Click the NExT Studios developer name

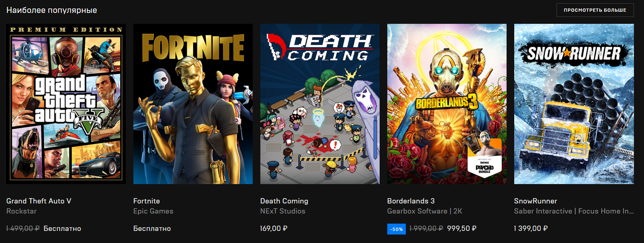[283, 211]
